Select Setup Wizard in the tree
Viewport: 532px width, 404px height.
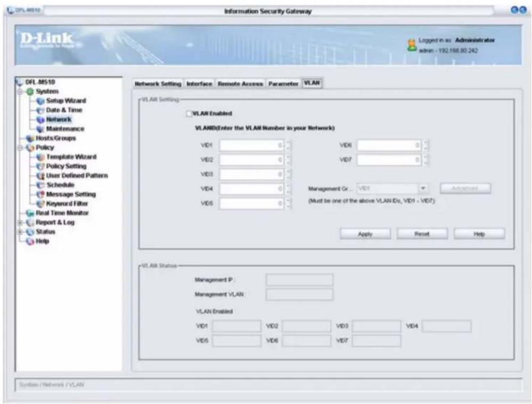[66, 101]
